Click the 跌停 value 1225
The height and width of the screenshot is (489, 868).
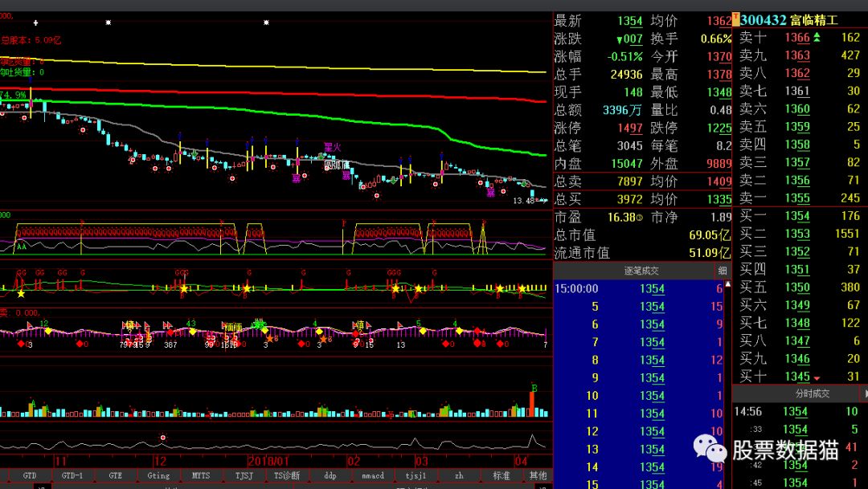click(719, 128)
